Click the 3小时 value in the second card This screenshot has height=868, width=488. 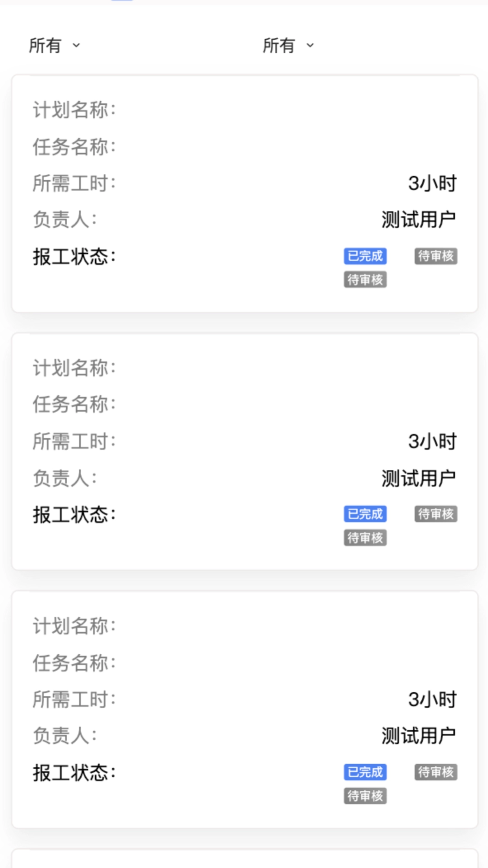pos(432,442)
